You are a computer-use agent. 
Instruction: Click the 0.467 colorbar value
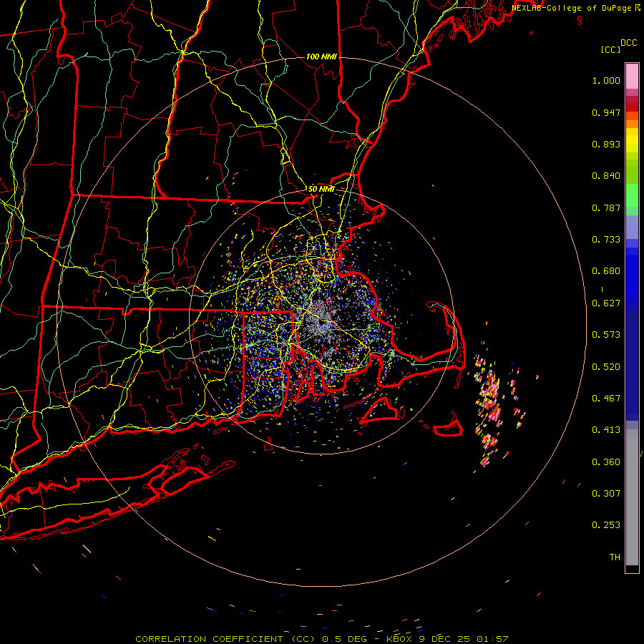[x=606, y=399]
